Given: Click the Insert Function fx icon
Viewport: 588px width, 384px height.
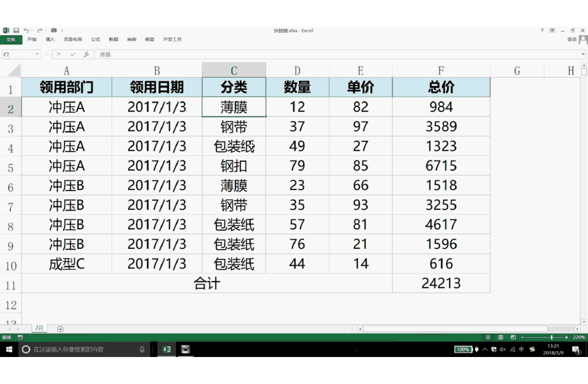Looking at the screenshot, I should 86,53.
